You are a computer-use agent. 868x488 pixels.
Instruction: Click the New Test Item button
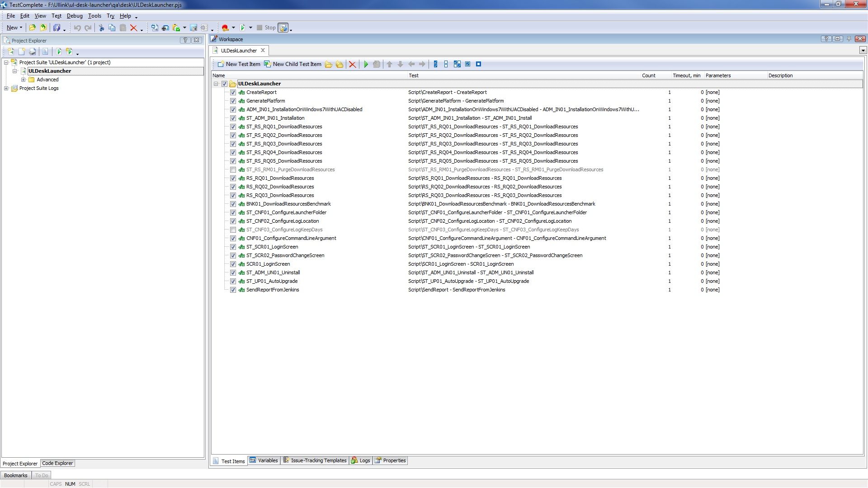point(239,64)
